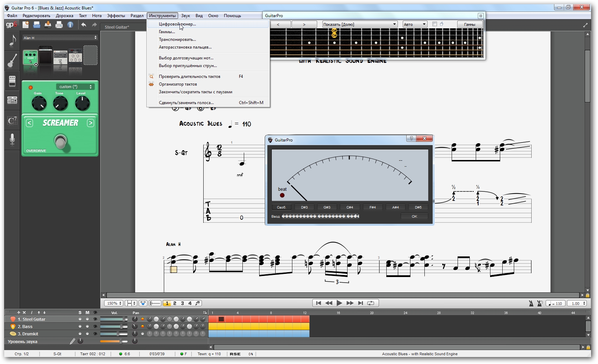Select the F#4 string button in tuner
598x364 pixels.
(x=373, y=207)
